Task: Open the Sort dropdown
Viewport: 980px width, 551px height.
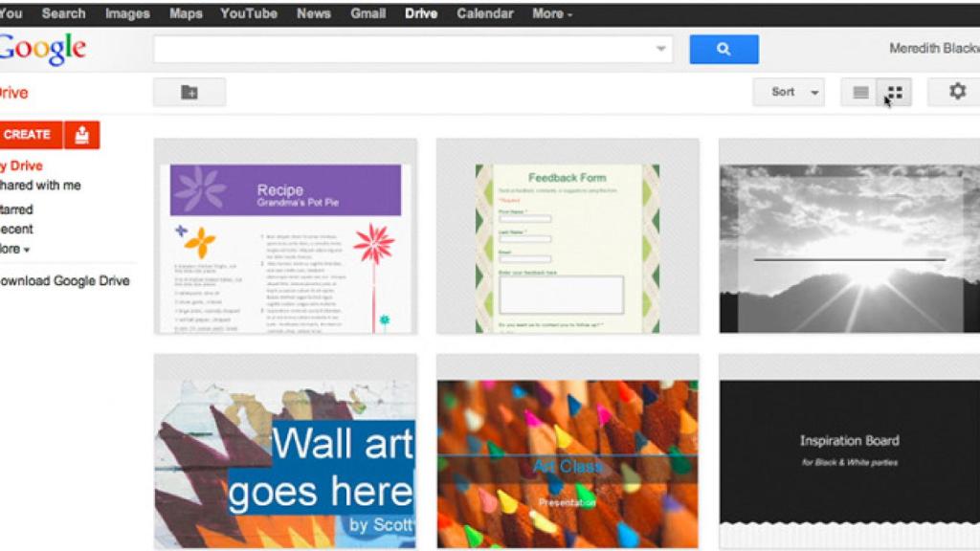Action: (789, 92)
